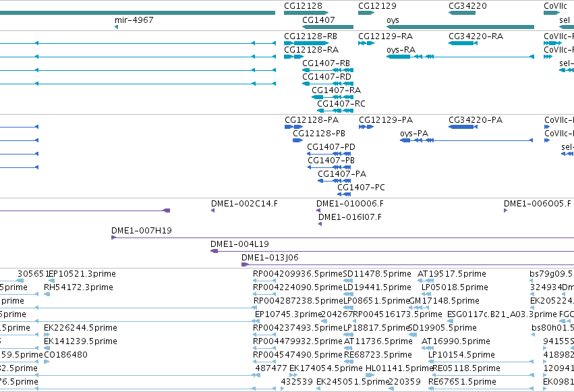Select clone end DME1-010O06.F
Viewport: 574px width, 392px height.
[350, 204]
